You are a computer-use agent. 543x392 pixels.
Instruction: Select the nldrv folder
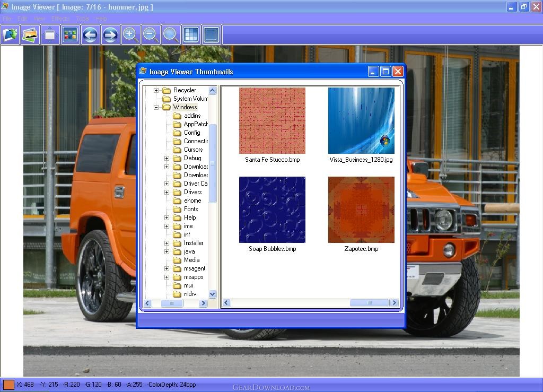[190, 294]
